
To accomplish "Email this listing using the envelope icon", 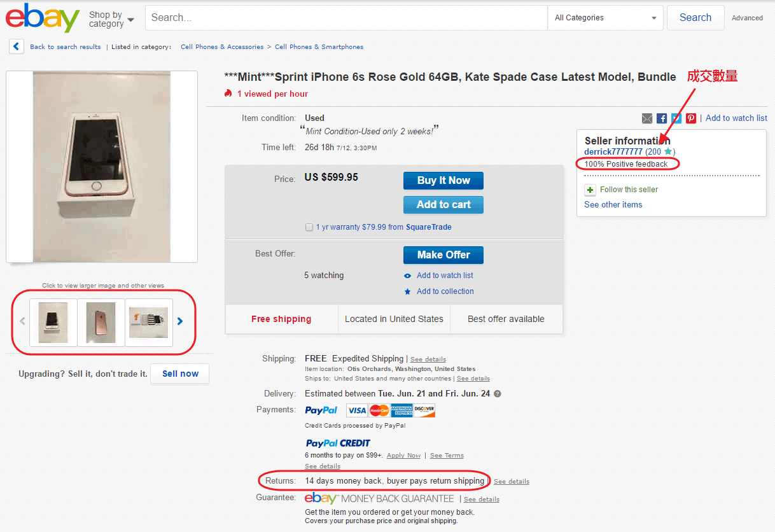I will (647, 118).
